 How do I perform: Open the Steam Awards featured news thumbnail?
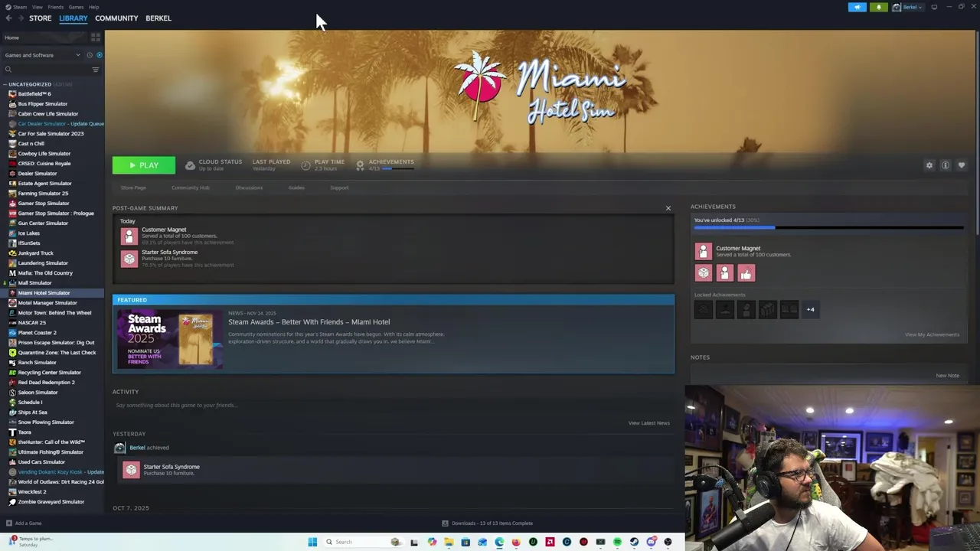(x=169, y=340)
